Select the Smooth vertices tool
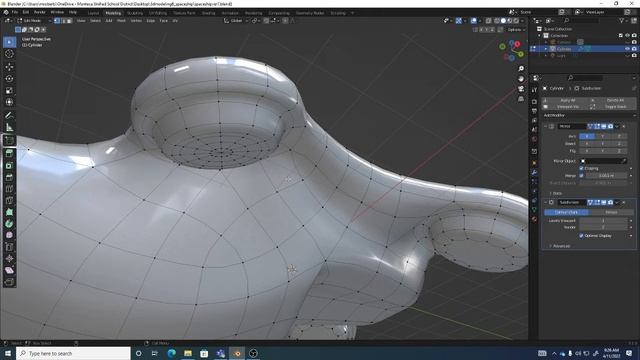This screenshot has height=360, width=640. [x=9, y=235]
